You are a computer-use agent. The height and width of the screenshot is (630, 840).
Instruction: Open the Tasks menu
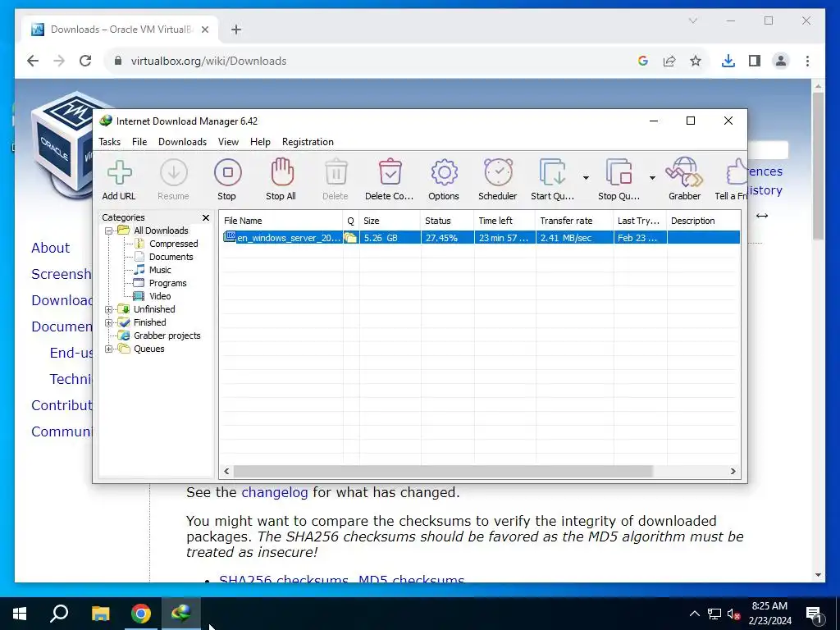pos(109,142)
